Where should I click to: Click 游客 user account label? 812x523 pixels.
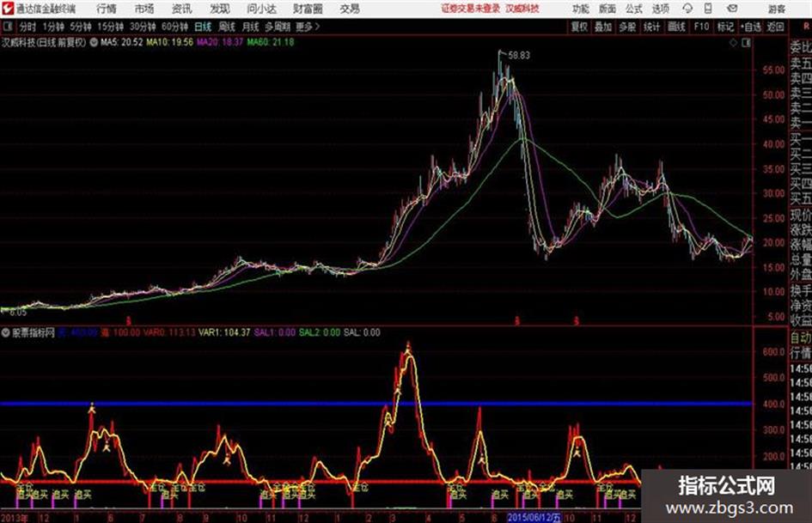coord(777,9)
